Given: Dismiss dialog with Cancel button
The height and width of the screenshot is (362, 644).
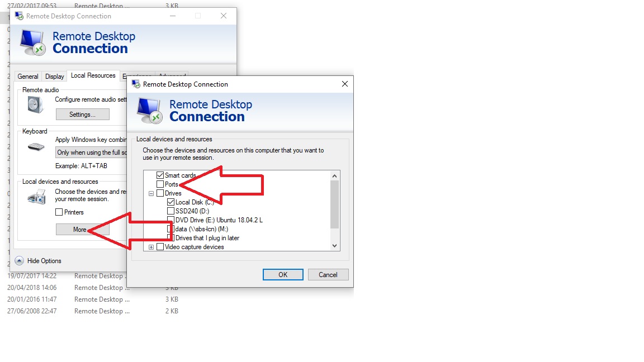Looking at the screenshot, I should [328, 275].
